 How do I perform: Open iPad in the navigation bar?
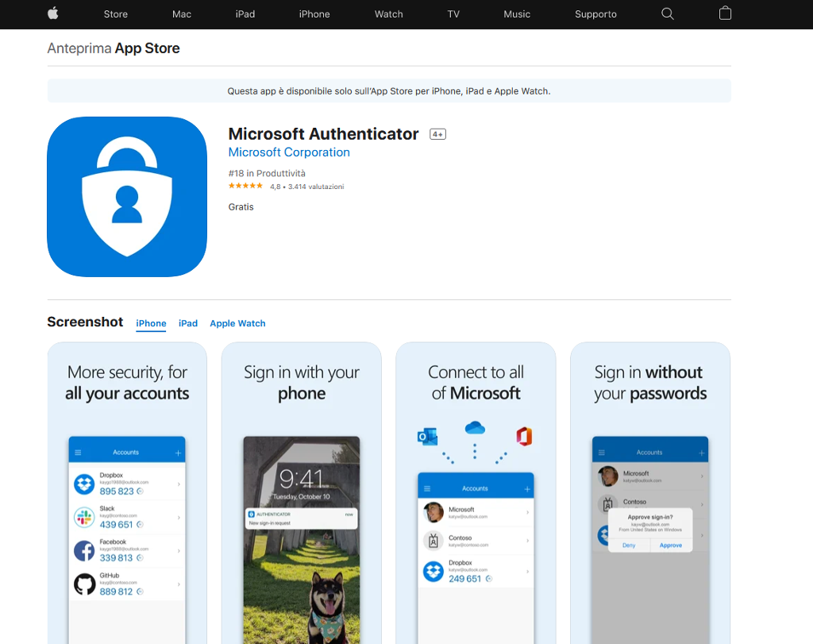(x=245, y=14)
